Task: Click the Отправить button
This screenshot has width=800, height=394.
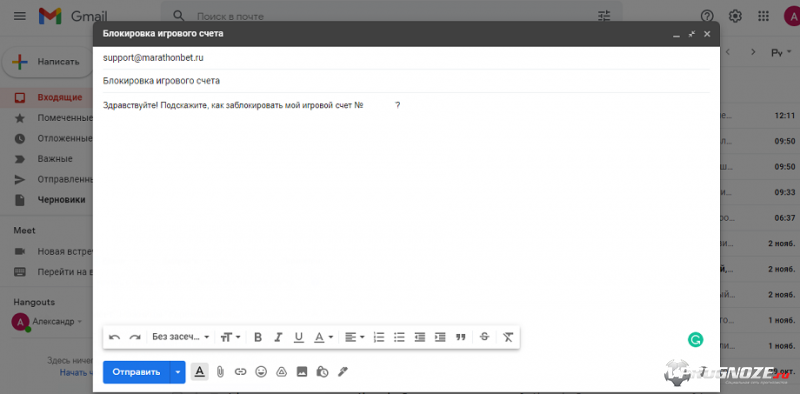Action: click(136, 372)
